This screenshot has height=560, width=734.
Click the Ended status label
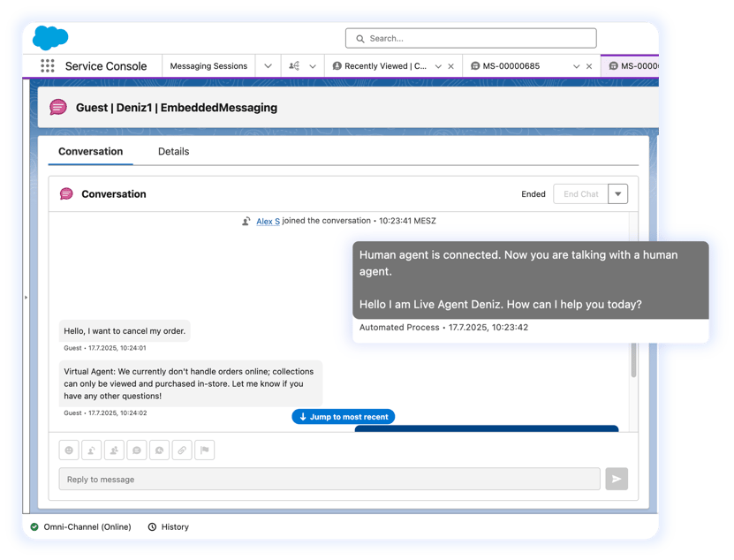click(x=533, y=193)
